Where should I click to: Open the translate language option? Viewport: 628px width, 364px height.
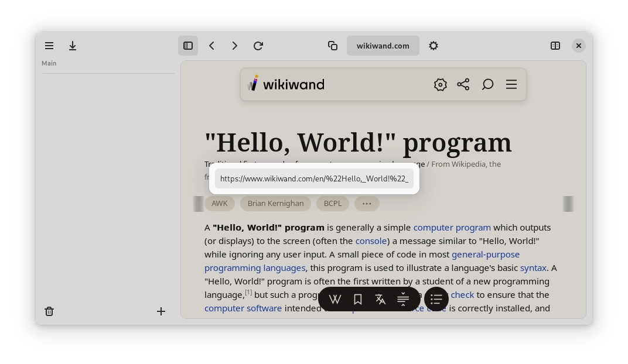tap(380, 300)
